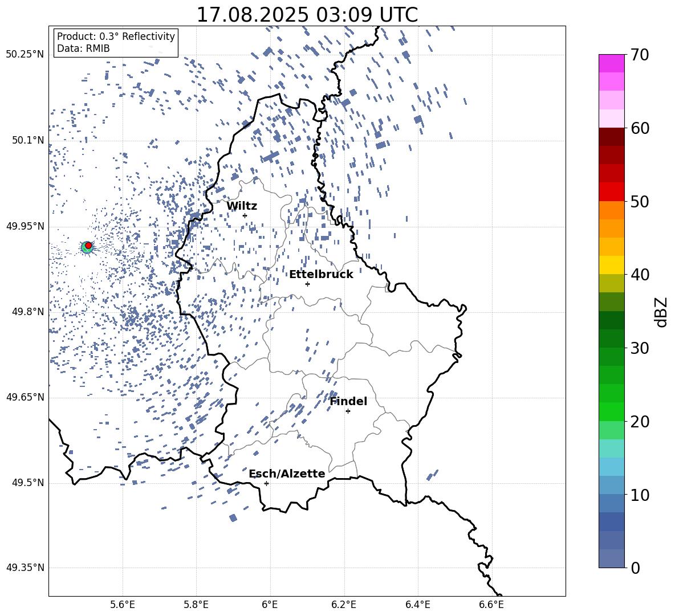
Task: Click the 50.1°N latitude label
Action: 28,141
